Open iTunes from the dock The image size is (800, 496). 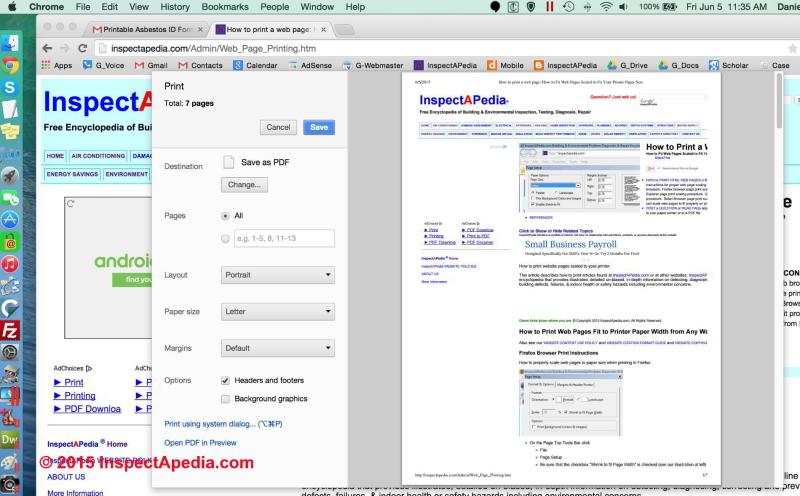10,264
